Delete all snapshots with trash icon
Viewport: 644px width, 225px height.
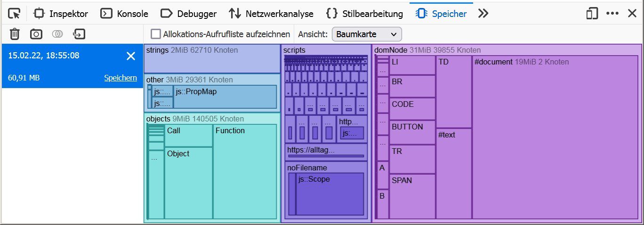click(15, 34)
